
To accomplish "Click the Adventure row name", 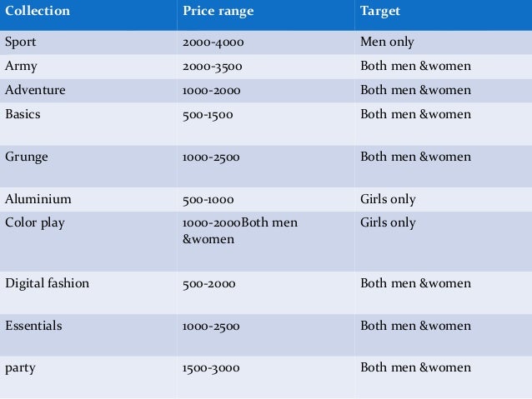I will pyautogui.click(x=35, y=90).
